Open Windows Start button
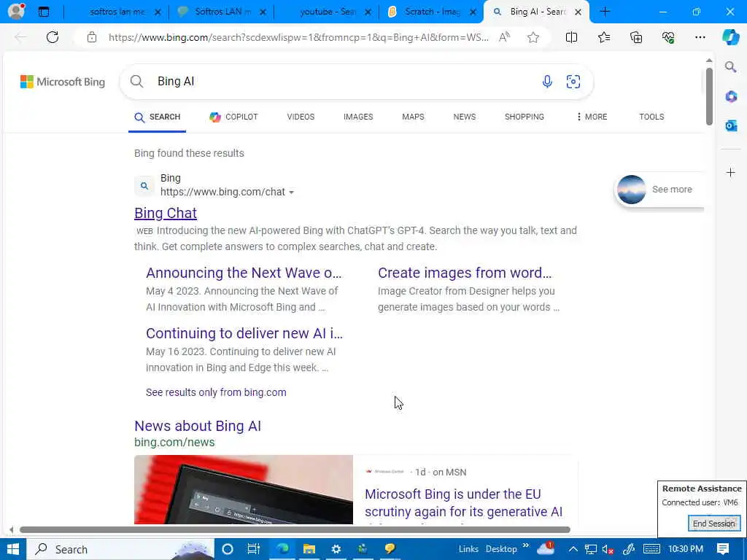 (13, 549)
